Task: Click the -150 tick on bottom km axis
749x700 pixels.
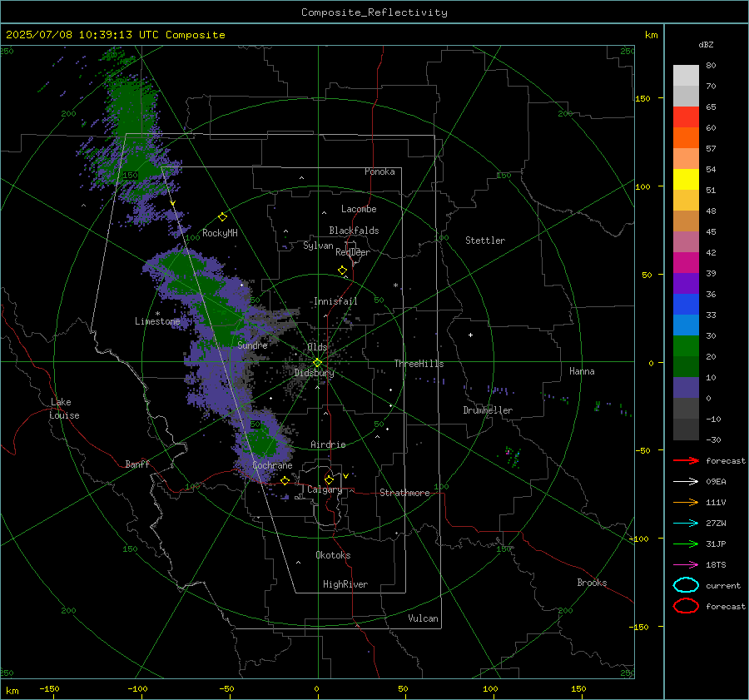Action: (x=49, y=688)
